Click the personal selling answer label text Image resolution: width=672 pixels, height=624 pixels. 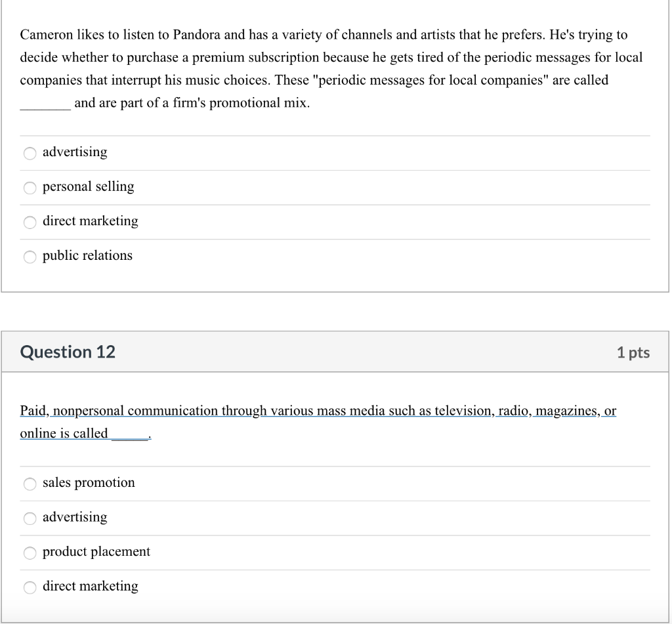(88, 186)
